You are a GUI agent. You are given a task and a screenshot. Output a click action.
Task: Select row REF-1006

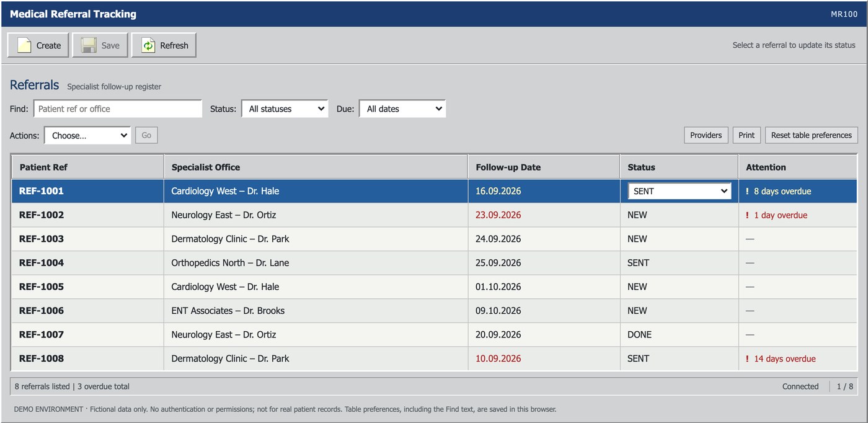pyautogui.click(x=434, y=311)
